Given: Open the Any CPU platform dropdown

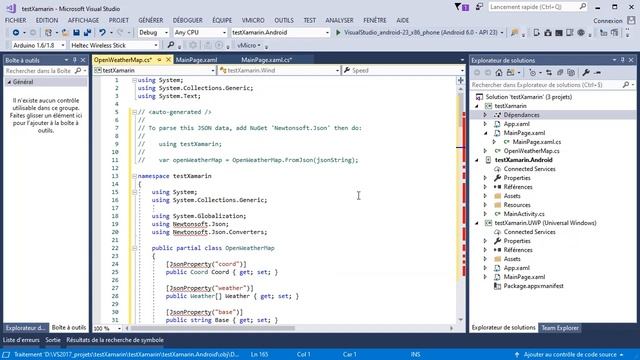Looking at the screenshot, I should (x=200, y=32).
